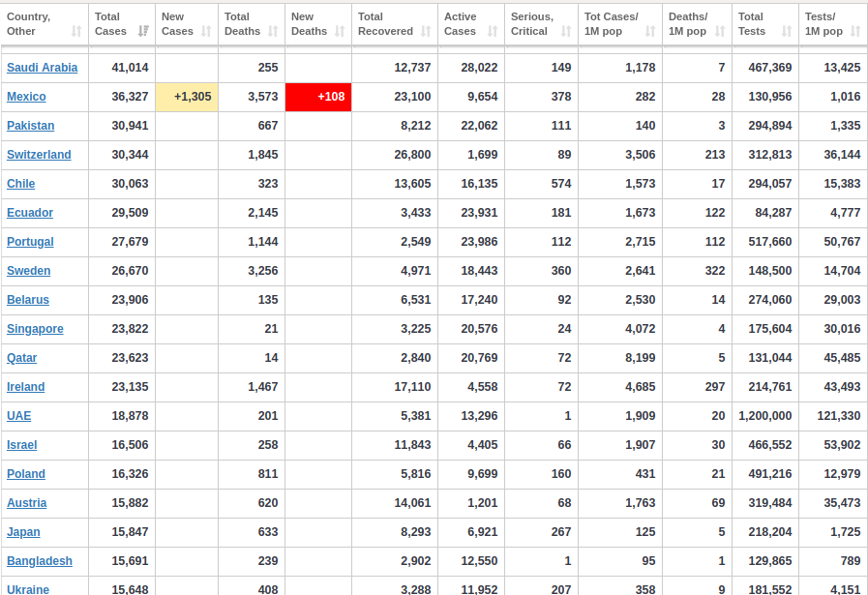The image size is (868, 595).
Task: Click the Total Recovered column header text
Action: coord(385,24)
